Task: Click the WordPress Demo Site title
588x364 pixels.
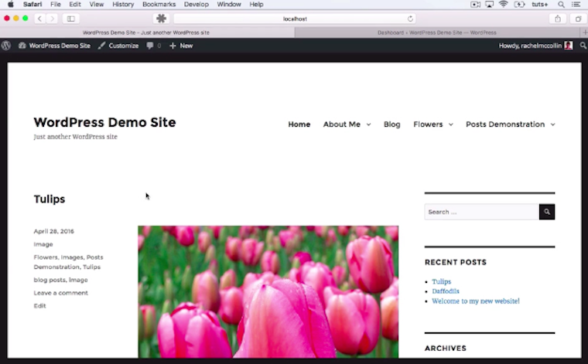Action: click(104, 122)
